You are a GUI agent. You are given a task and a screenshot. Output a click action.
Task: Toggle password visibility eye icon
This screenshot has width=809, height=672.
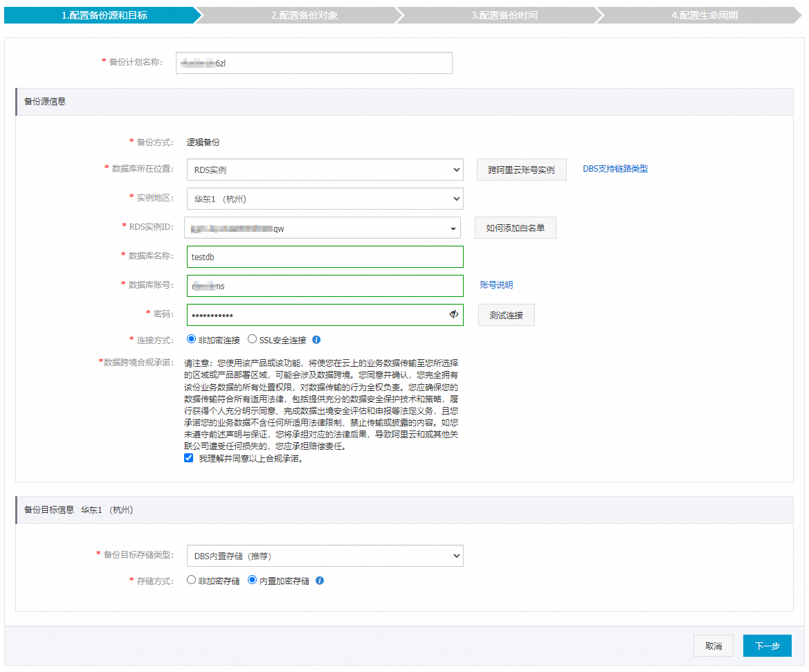(x=453, y=314)
